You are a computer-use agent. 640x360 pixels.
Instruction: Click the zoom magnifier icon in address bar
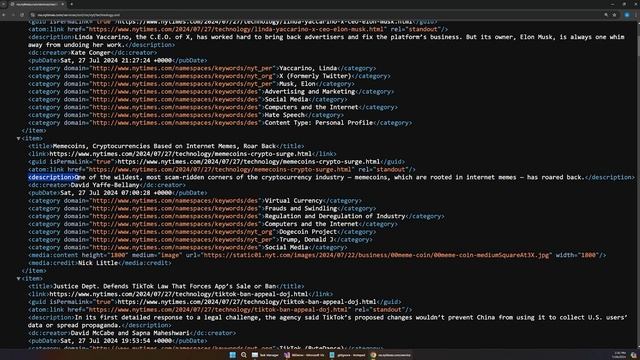pos(606,15)
